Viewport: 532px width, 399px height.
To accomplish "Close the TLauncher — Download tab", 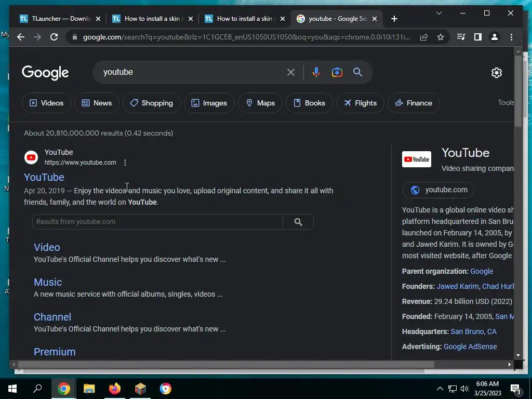I will (x=98, y=19).
